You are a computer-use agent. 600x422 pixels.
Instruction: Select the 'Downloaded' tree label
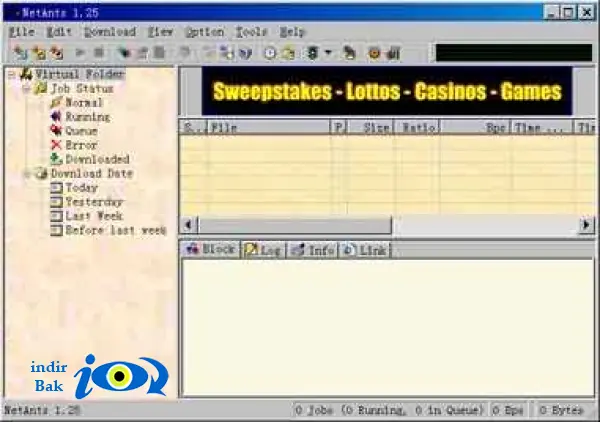click(x=98, y=159)
